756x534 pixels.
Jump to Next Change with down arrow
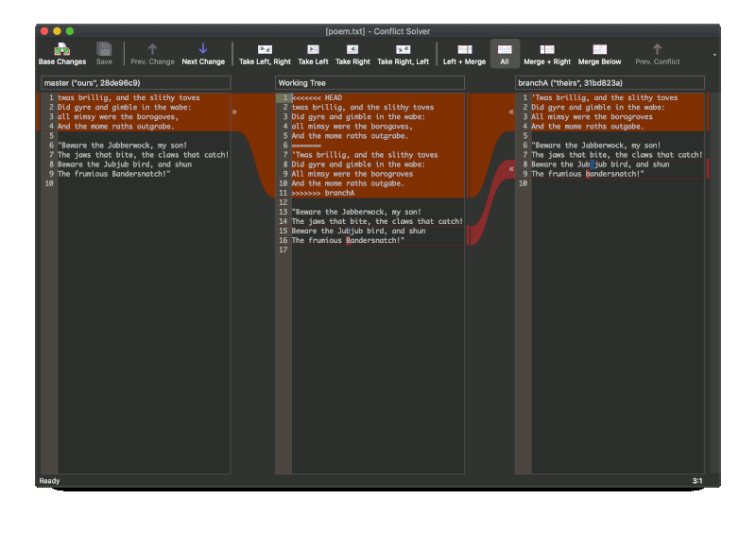tap(203, 54)
